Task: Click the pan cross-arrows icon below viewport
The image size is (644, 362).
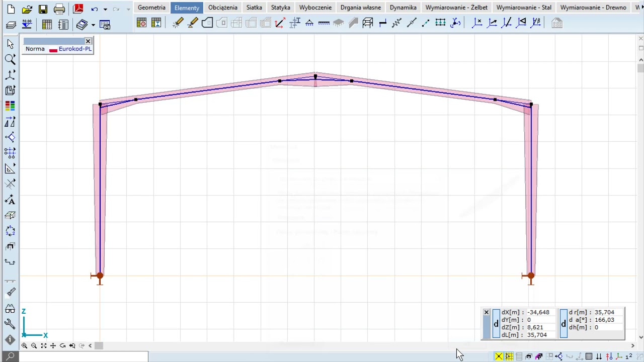Action: pos(53,345)
